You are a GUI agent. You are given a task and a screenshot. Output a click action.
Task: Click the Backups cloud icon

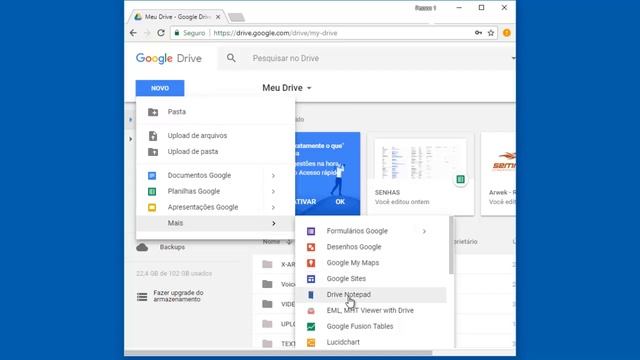pyautogui.click(x=142, y=247)
